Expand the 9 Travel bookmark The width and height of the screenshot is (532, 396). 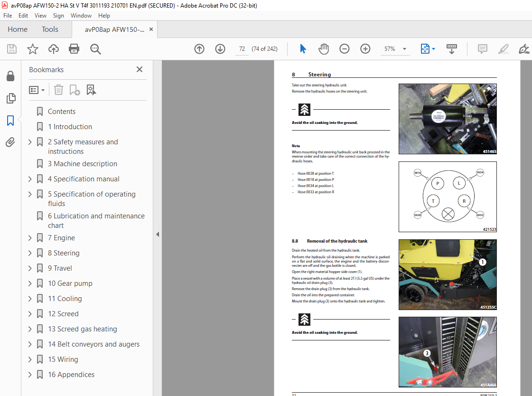click(x=30, y=268)
